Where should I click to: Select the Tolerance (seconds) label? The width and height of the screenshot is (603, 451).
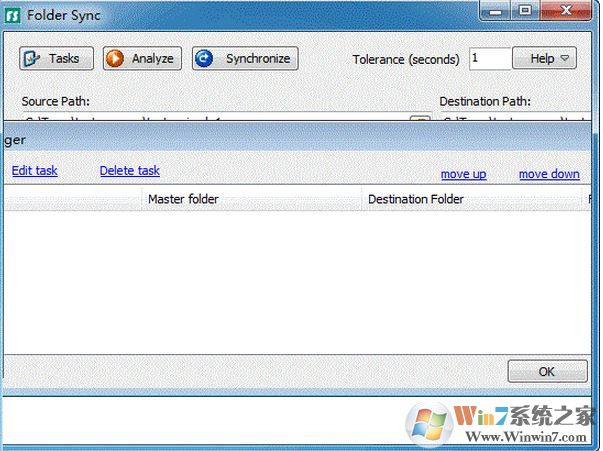click(x=406, y=60)
